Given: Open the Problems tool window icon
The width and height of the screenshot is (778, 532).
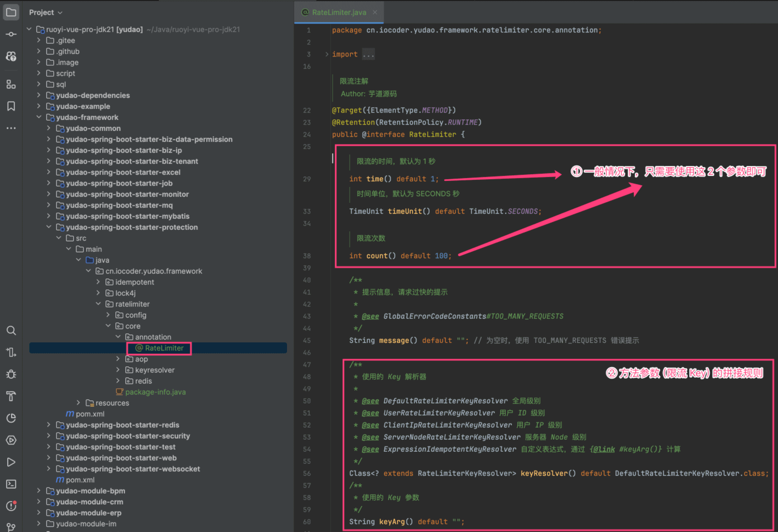Looking at the screenshot, I should [11, 506].
